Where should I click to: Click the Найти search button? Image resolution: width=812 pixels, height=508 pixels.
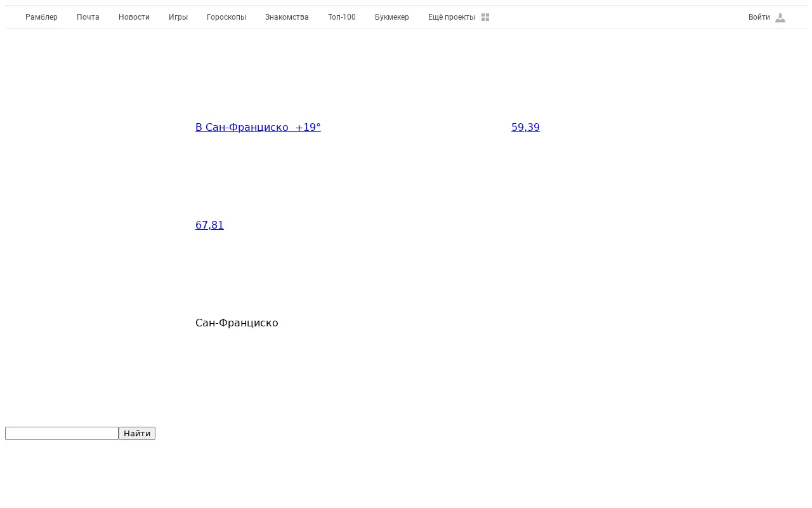pyautogui.click(x=137, y=433)
